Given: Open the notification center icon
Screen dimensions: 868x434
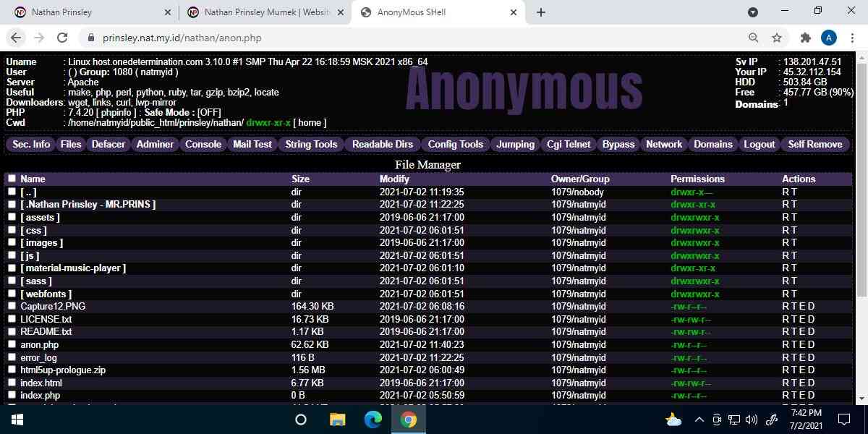Looking at the screenshot, I should 844,419.
